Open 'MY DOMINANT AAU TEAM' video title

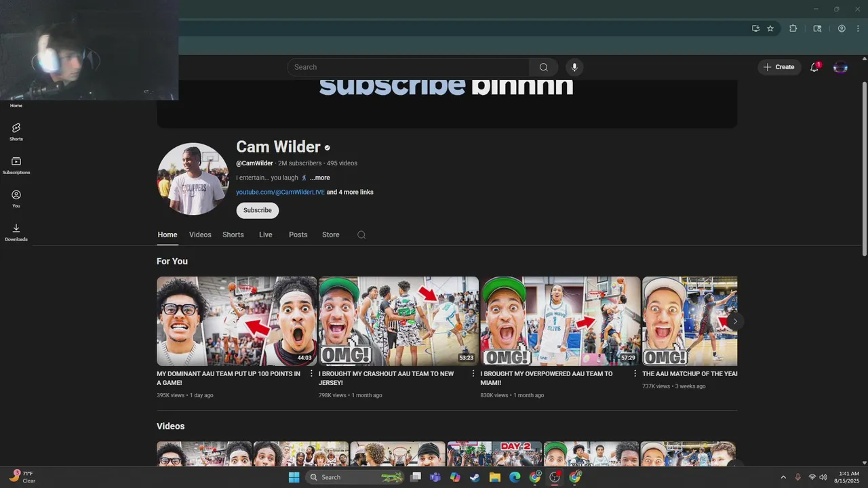click(x=229, y=378)
